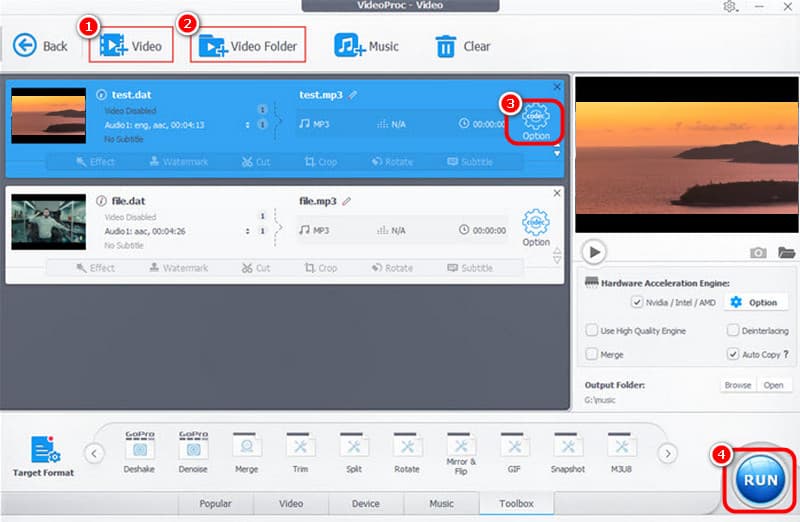Browse for the output folder
Screen dimensions: 800x522
(738, 385)
